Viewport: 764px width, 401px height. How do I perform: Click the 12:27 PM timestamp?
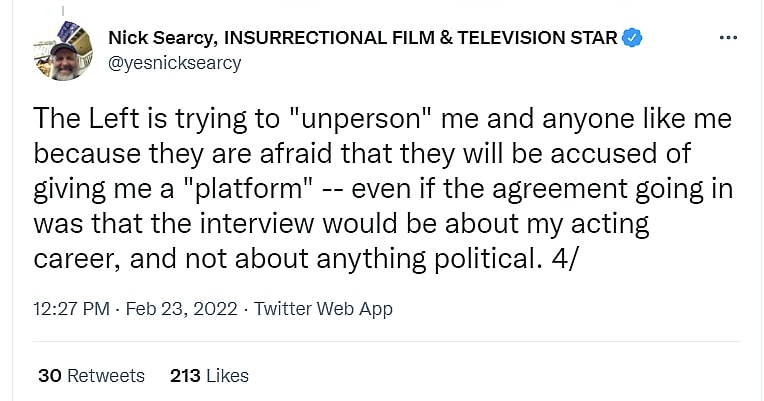(x=71, y=308)
